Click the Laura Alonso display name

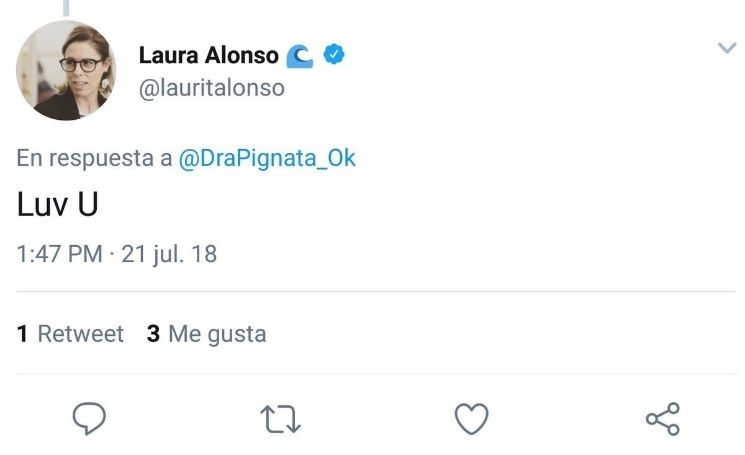coord(208,56)
